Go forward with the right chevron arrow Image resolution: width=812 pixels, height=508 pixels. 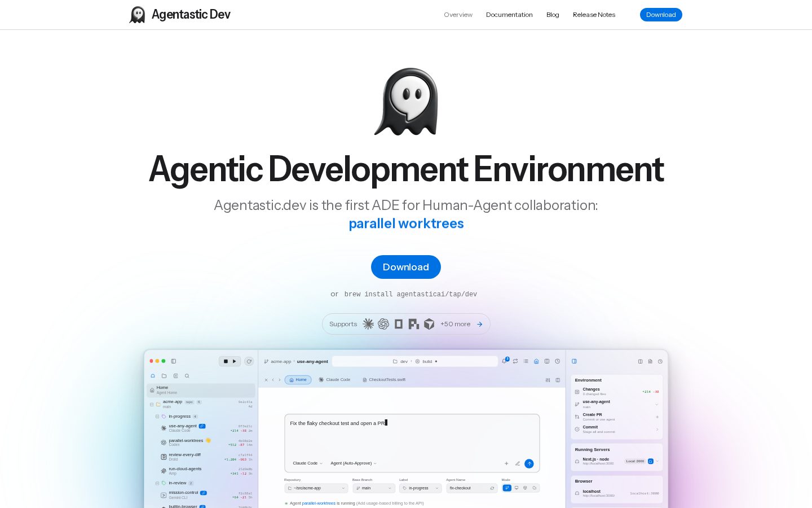(x=280, y=380)
